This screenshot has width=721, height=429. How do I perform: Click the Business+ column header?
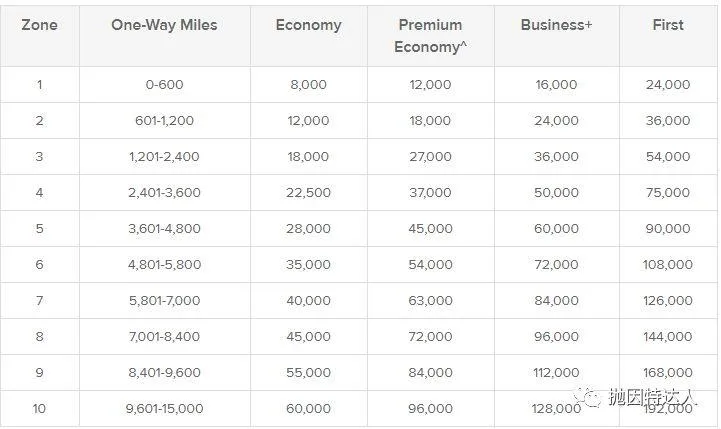pyautogui.click(x=556, y=25)
